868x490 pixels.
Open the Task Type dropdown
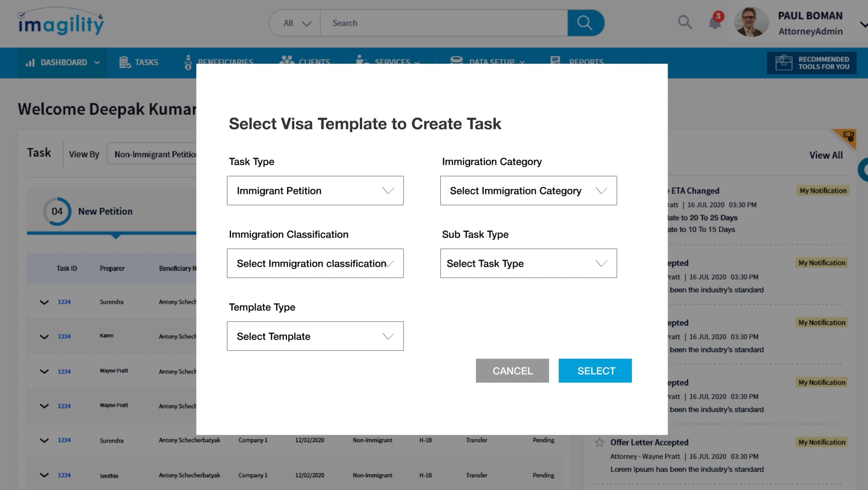pyautogui.click(x=315, y=191)
